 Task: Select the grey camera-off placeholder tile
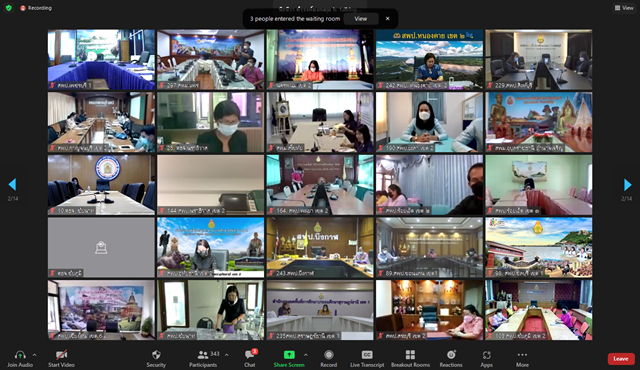[x=101, y=247]
